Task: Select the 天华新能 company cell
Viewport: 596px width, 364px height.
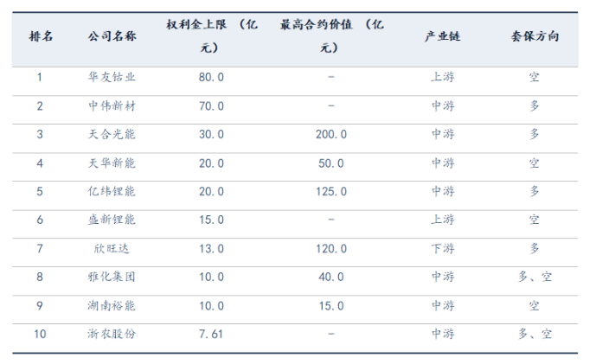Action: click(112, 163)
